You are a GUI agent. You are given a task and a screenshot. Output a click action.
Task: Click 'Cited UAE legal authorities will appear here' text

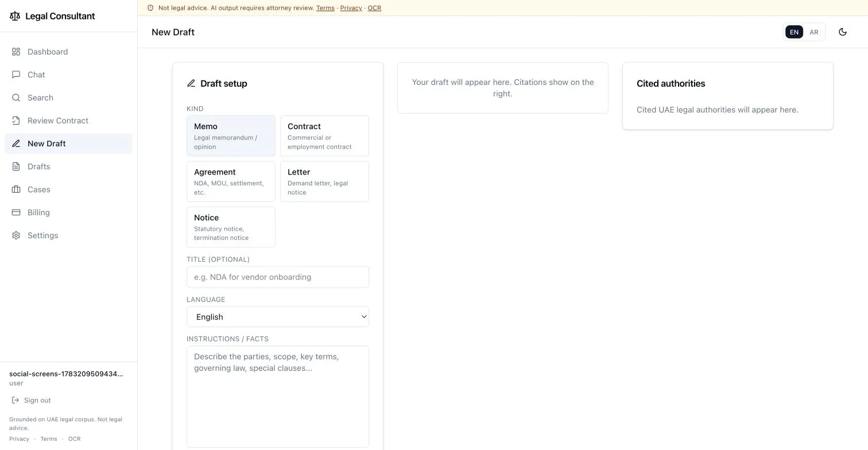point(718,110)
